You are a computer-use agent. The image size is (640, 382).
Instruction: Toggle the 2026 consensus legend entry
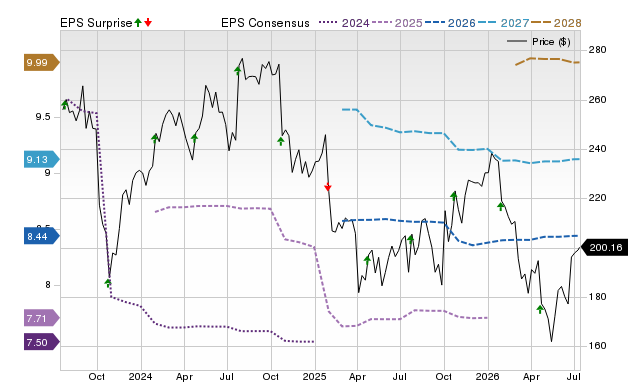pos(450,23)
